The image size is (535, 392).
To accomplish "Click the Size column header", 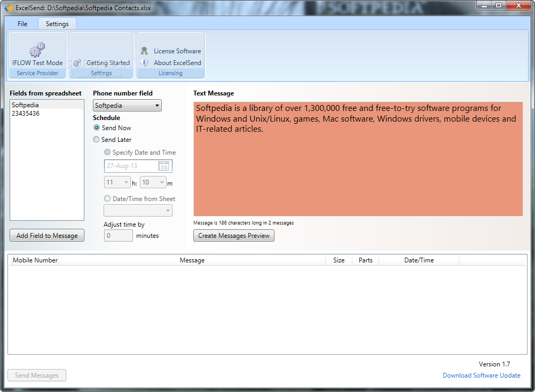I will coord(339,260).
